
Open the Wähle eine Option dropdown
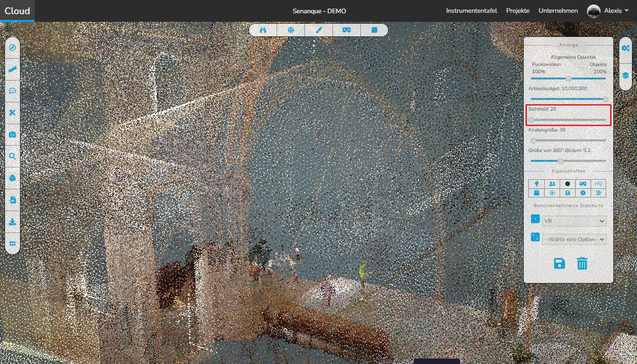pyautogui.click(x=574, y=239)
